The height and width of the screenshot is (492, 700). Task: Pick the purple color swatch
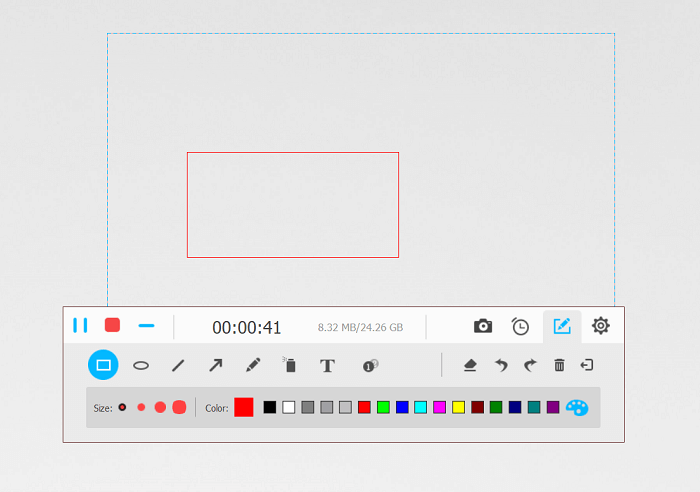click(553, 407)
